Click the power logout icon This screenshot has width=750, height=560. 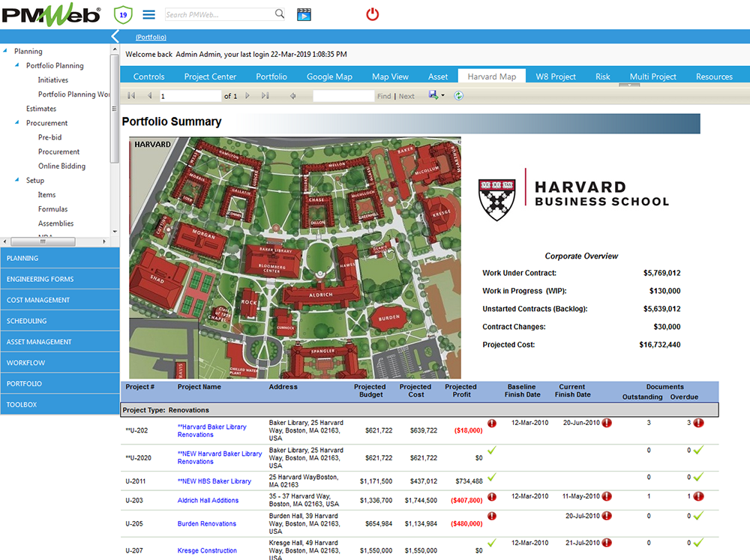(372, 14)
